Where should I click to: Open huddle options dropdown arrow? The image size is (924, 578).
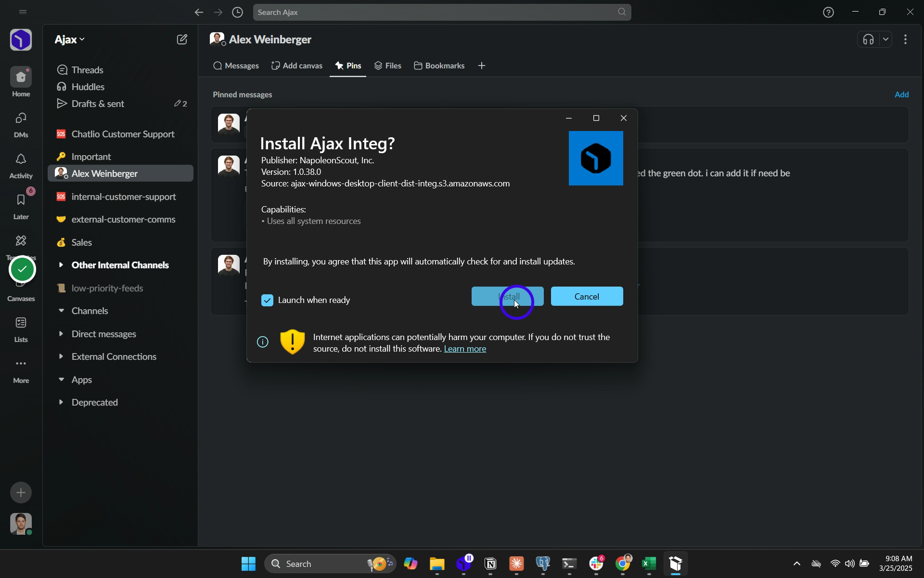click(x=885, y=39)
